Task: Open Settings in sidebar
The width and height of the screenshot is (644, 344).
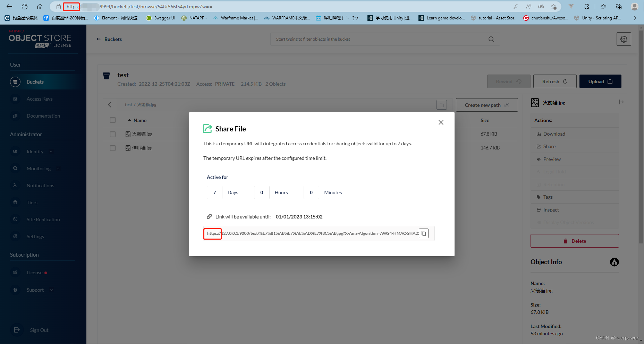Action: 35,237
